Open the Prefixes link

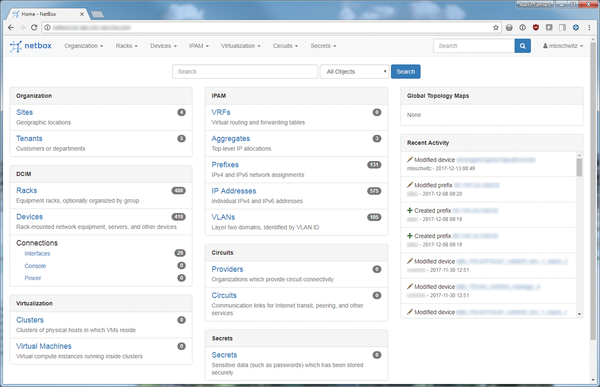point(225,165)
